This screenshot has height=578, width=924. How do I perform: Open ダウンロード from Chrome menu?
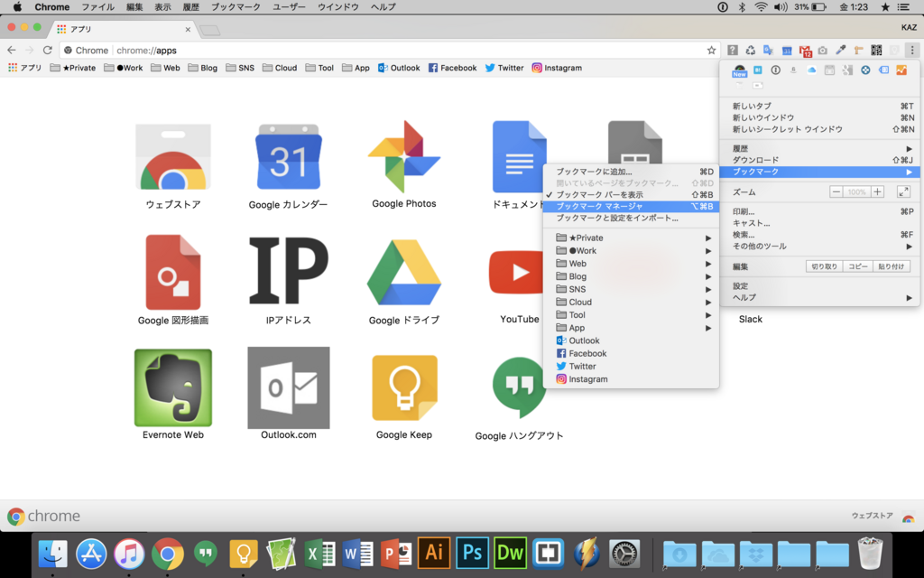point(819,160)
